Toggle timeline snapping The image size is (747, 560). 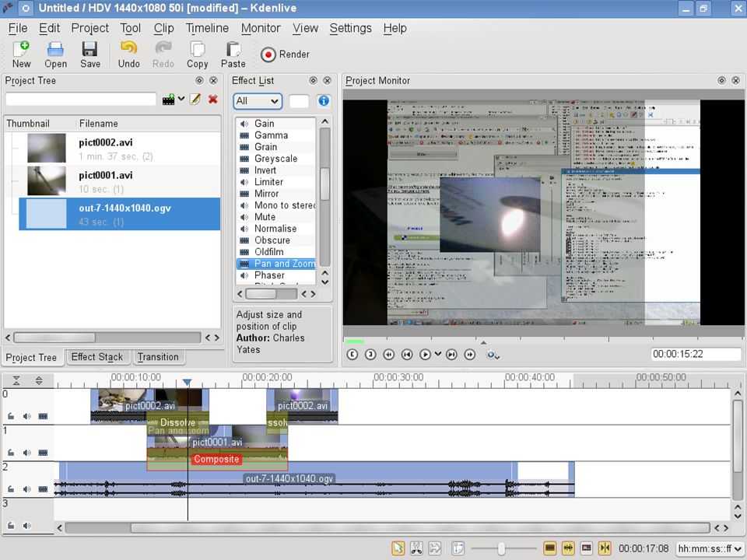[x=605, y=548]
